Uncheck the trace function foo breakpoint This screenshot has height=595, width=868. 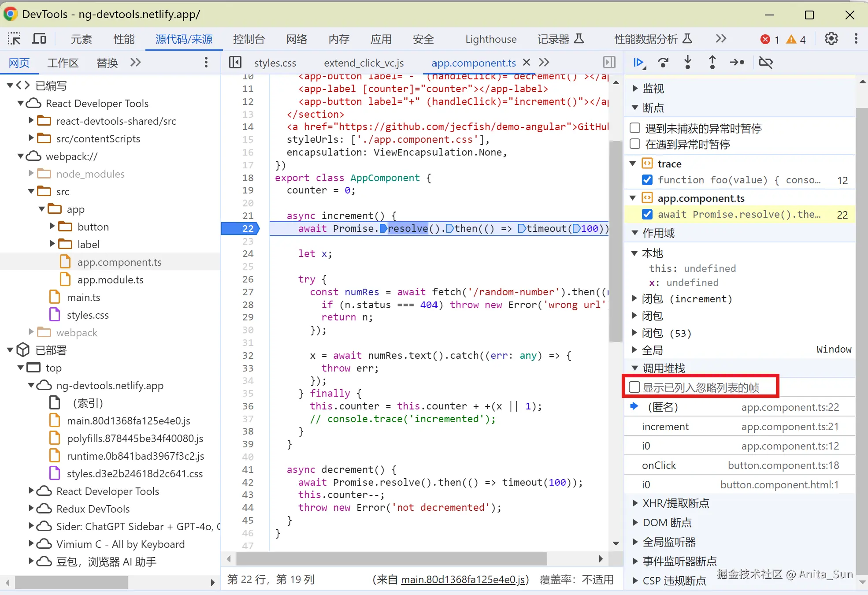pos(647,180)
